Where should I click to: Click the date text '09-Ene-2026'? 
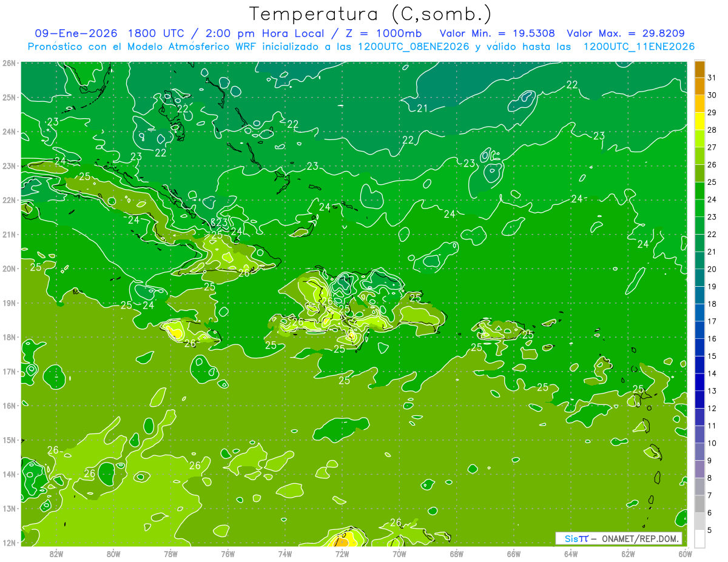pos(76,33)
